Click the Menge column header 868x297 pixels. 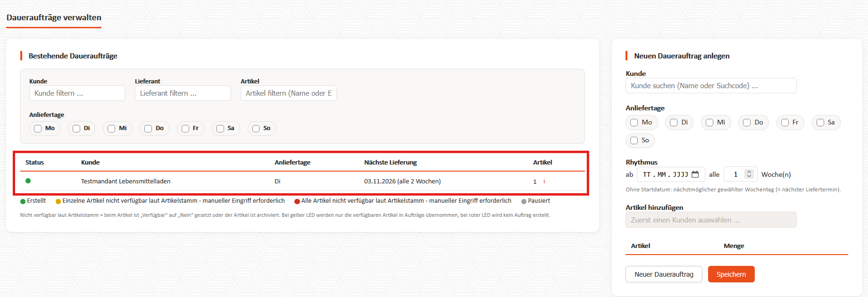tap(734, 246)
